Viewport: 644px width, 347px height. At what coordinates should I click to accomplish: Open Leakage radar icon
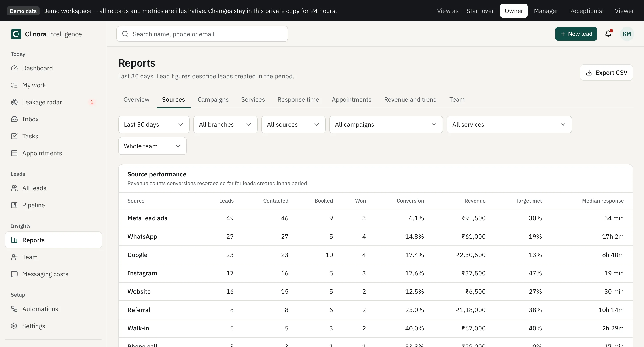(x=14, y=102)
